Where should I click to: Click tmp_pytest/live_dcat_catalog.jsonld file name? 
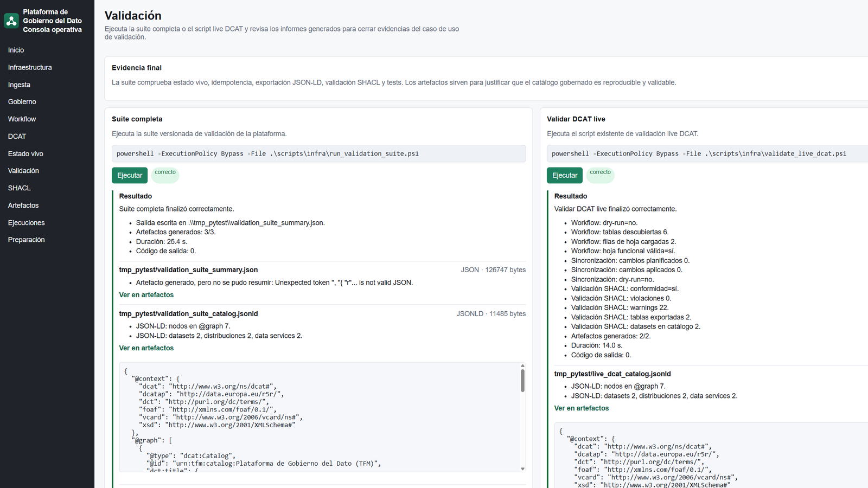tap(612, 374)
